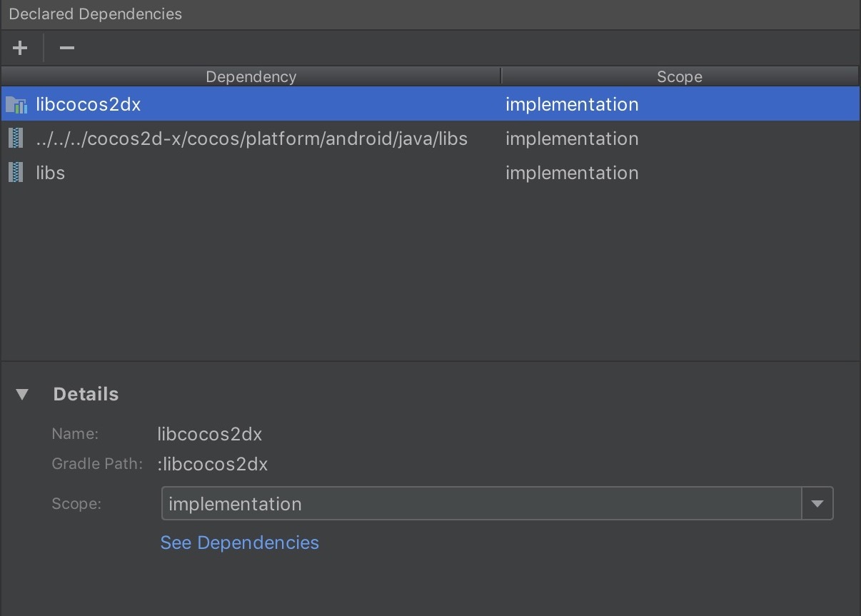The width and height of the screenshot is (861, 616).
Task: Select the libs dependency row
Action: coord(51,173)
